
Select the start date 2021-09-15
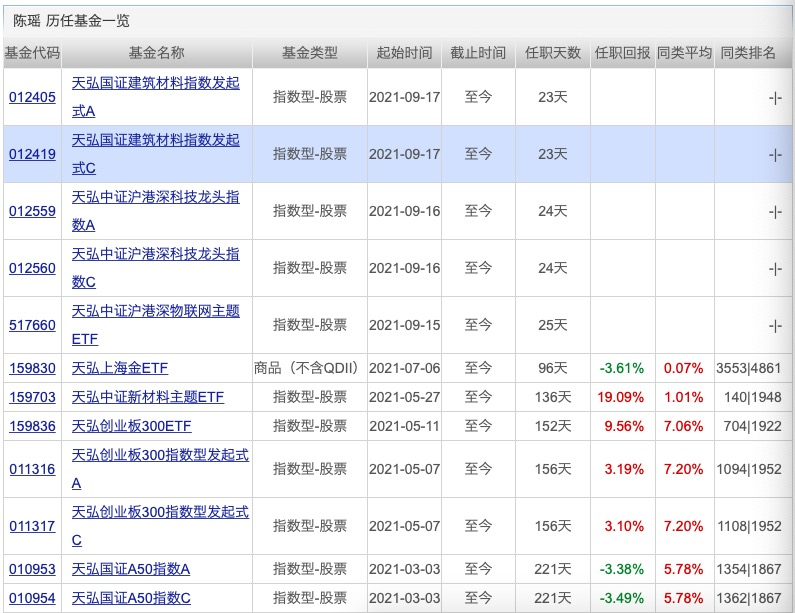click(x=405, y=325)
